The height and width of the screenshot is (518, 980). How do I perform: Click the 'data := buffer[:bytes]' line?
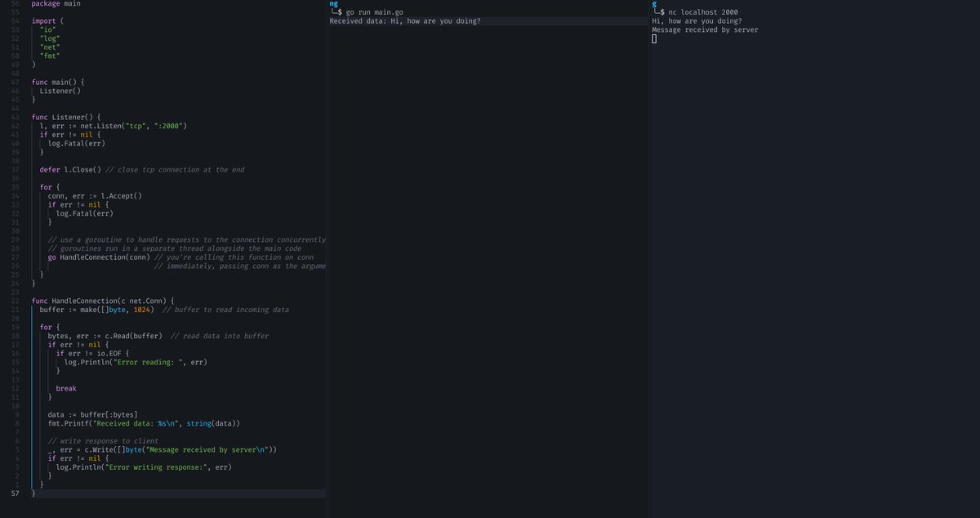(93, 414)
